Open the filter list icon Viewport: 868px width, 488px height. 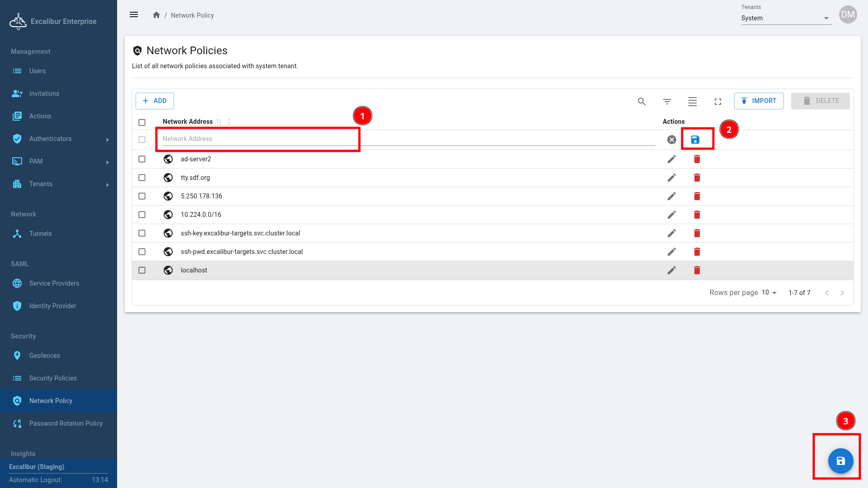coord(667,102)
